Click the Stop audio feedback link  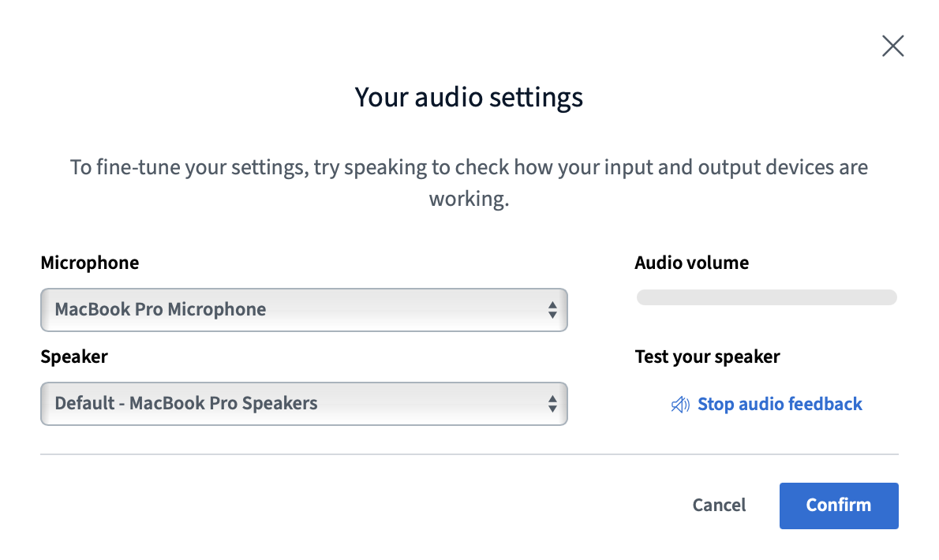[780, 404]
